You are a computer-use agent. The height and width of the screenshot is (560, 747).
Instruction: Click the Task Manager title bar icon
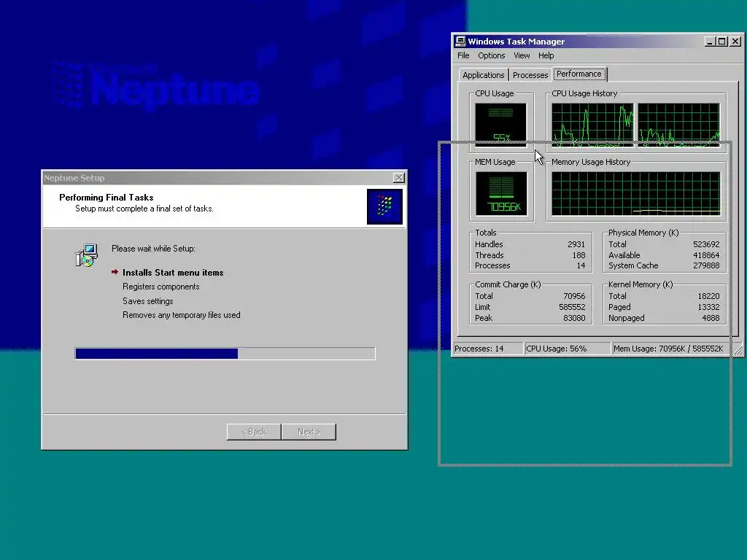(x=460, y=42)
